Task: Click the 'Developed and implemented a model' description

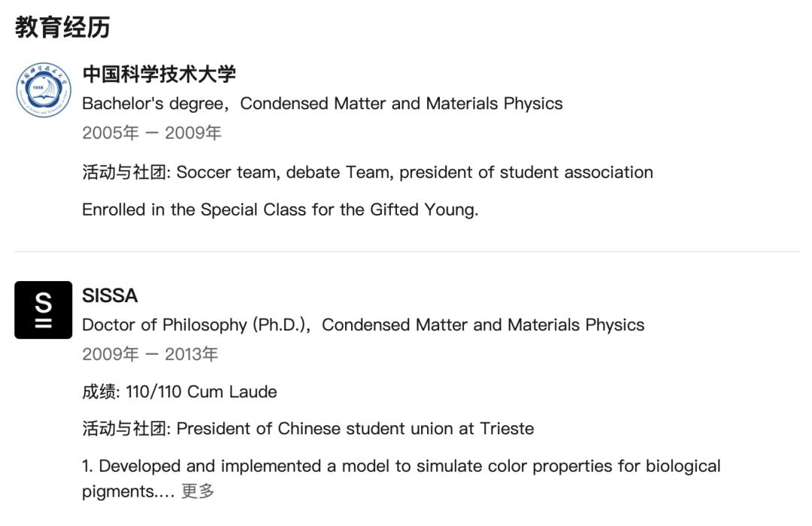Action: pyautogui.click(x=401, y=466)
